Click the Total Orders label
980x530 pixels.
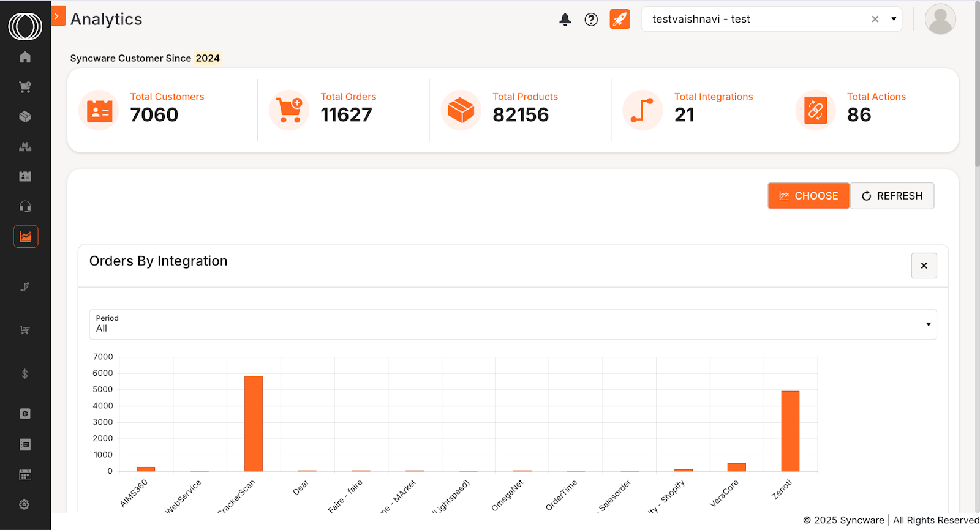(x=348, y=97)
